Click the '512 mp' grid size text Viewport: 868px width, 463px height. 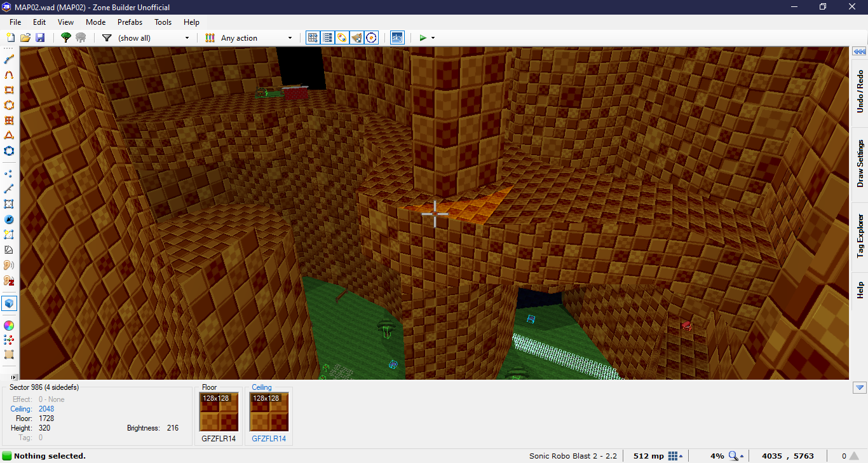649,456
